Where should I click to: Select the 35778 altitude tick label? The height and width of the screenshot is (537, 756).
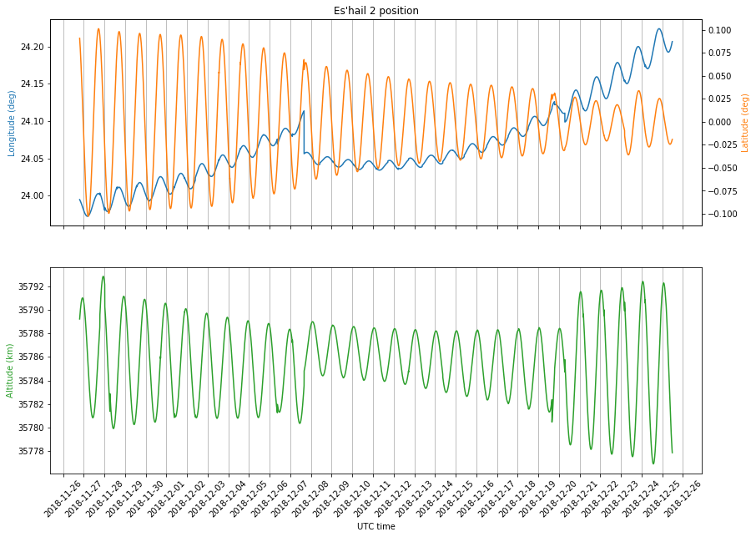tap(31, 452)
